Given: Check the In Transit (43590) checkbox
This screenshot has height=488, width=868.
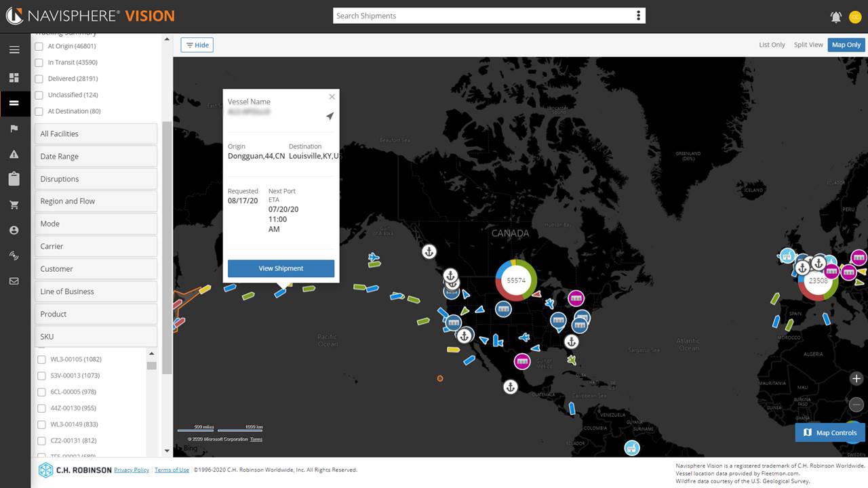Looking at the screenshot, I should coord(39,62).
